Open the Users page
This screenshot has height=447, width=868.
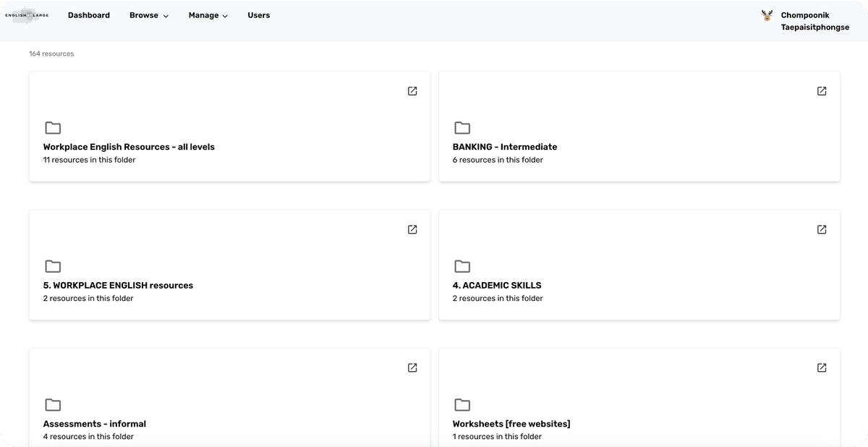coord(258,15)
